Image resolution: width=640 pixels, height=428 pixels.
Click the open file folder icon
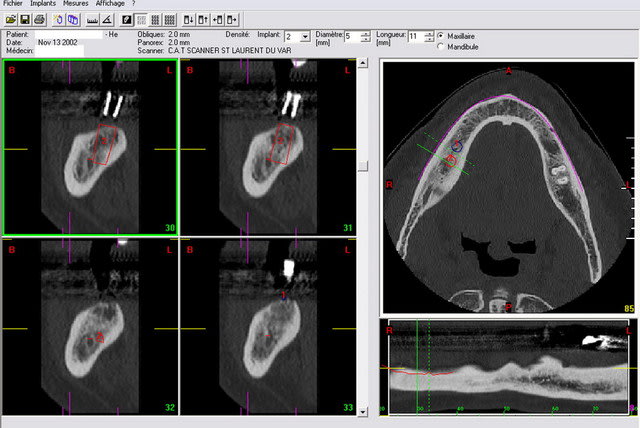(x=10, y=19)
